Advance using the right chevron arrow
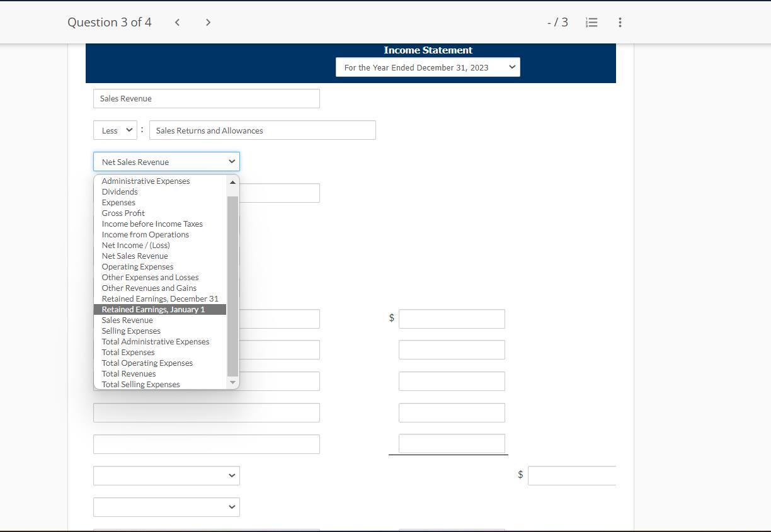This screenshot has width=771, height=532. point(208,22)
